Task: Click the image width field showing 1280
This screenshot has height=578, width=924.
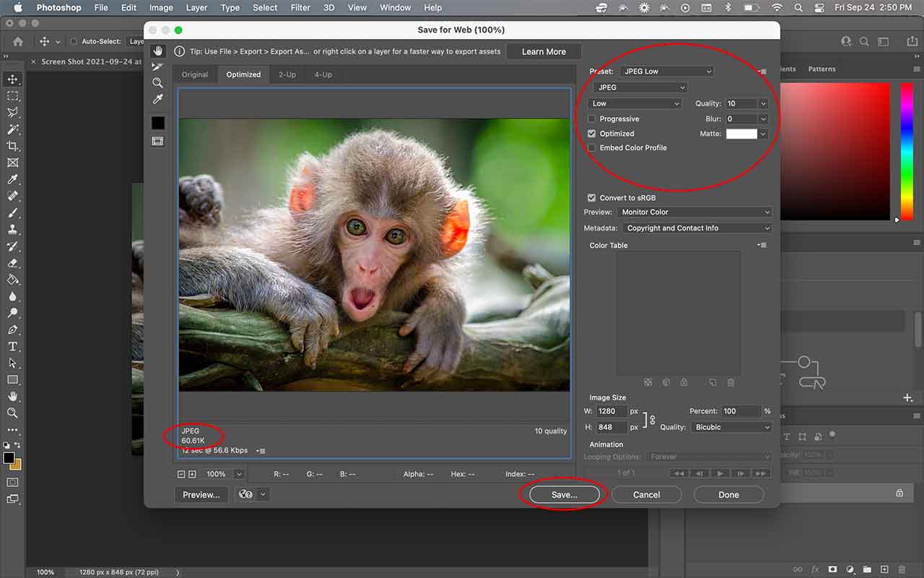Action: coord(611,411)
